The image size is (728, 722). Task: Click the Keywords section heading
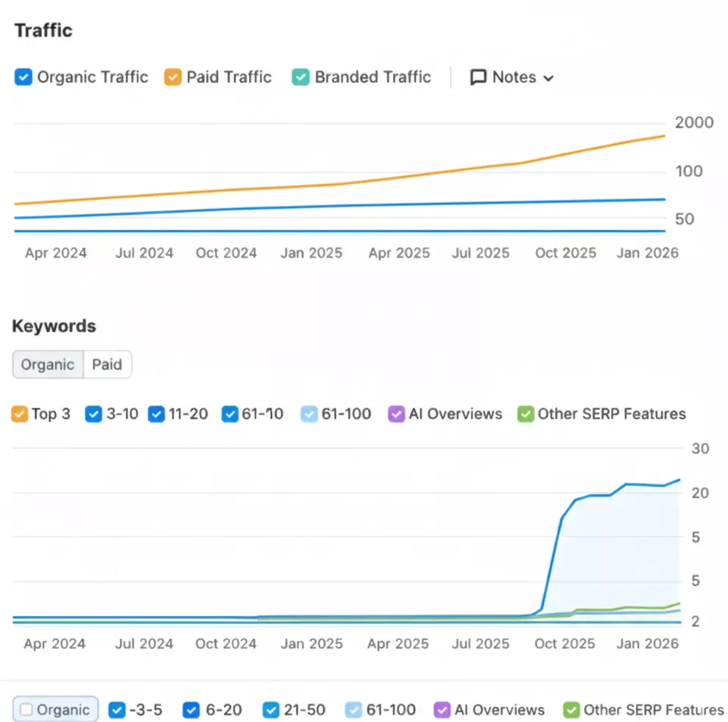coord(54,326)
